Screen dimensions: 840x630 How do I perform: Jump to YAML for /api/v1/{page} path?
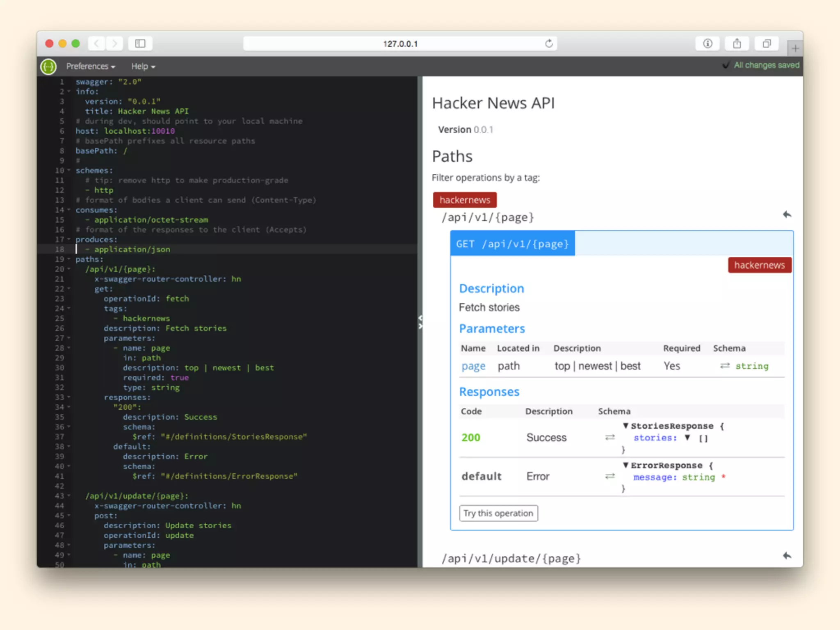[787, 215]
